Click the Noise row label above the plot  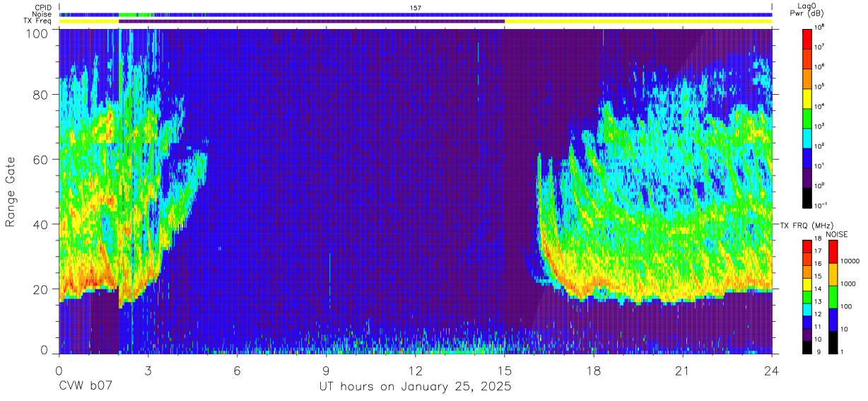[x=42, y=14]
